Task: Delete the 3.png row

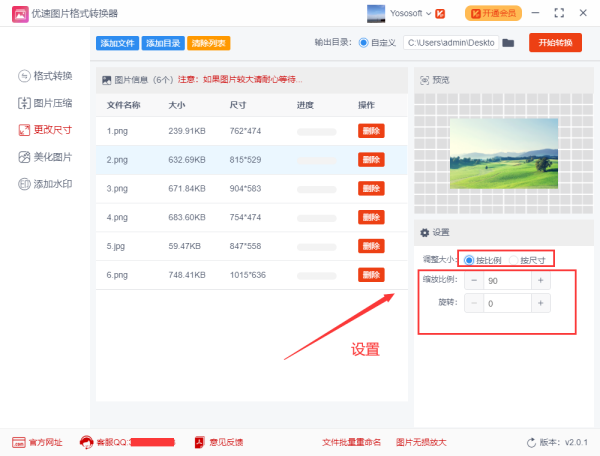Action: coord(371,188)
